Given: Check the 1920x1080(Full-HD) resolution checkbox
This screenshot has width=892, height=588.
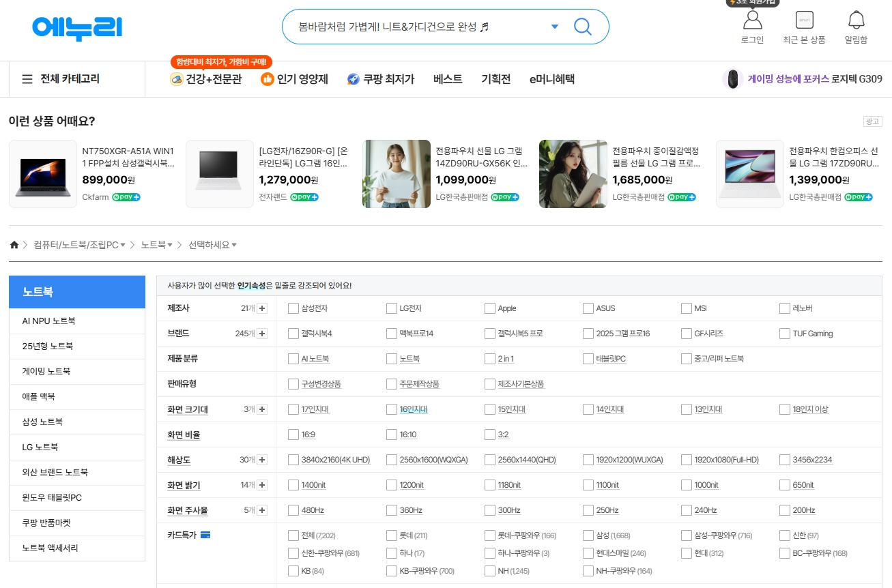Looking at the screenshot, I should coord(686,459).
